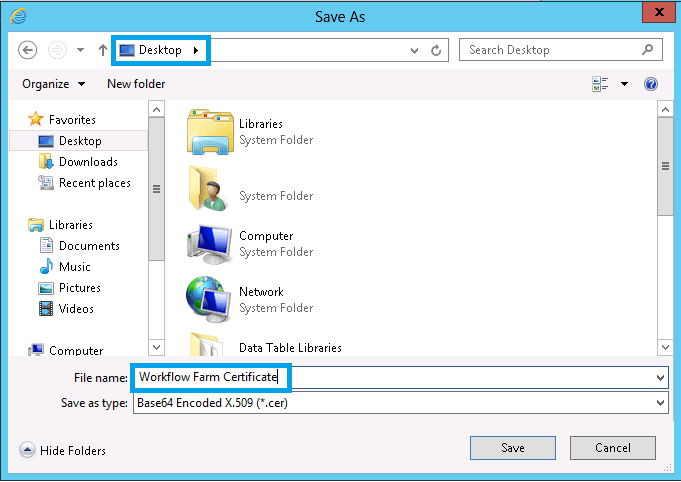681x482 pixels.
Task: Expand the Save as type dropdown
Action: 660,402
